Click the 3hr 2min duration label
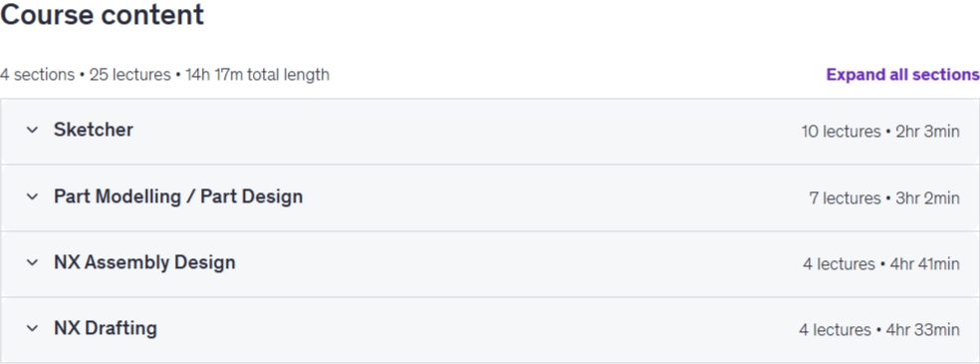 pyautogui.click(x=927, y=198)
